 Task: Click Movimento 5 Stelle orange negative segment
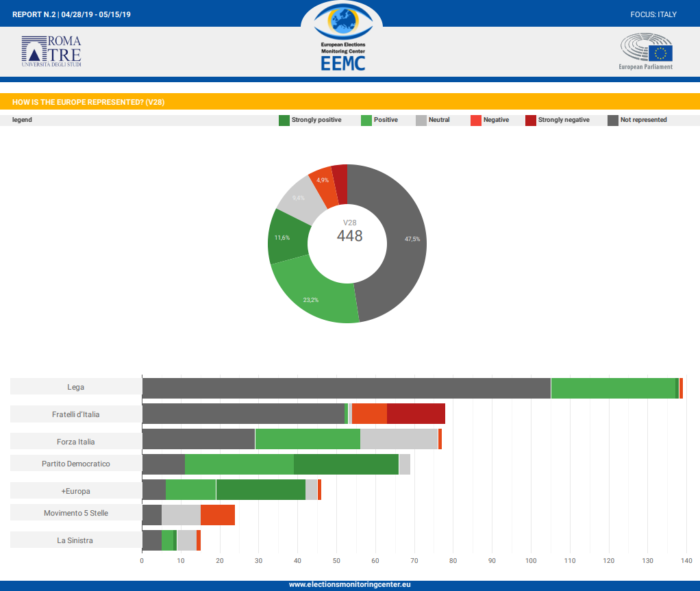[x=218, y=515]
